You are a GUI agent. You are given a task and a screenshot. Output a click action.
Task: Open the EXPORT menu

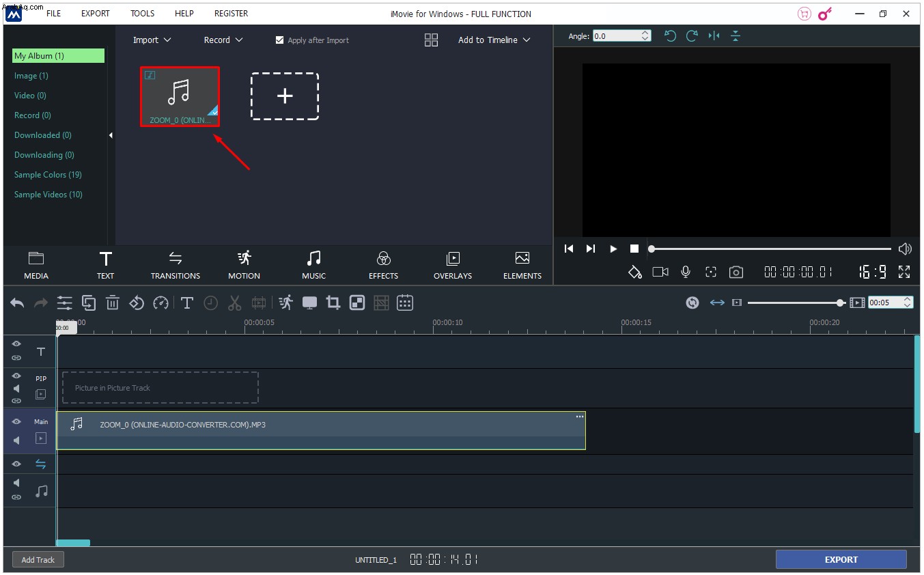click(x=96, y=14)
